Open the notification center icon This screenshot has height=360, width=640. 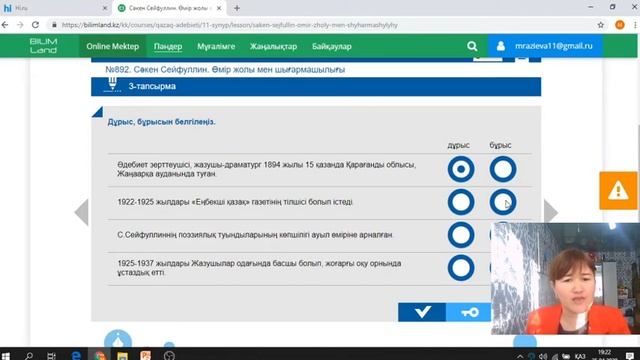tap(630, 356)
